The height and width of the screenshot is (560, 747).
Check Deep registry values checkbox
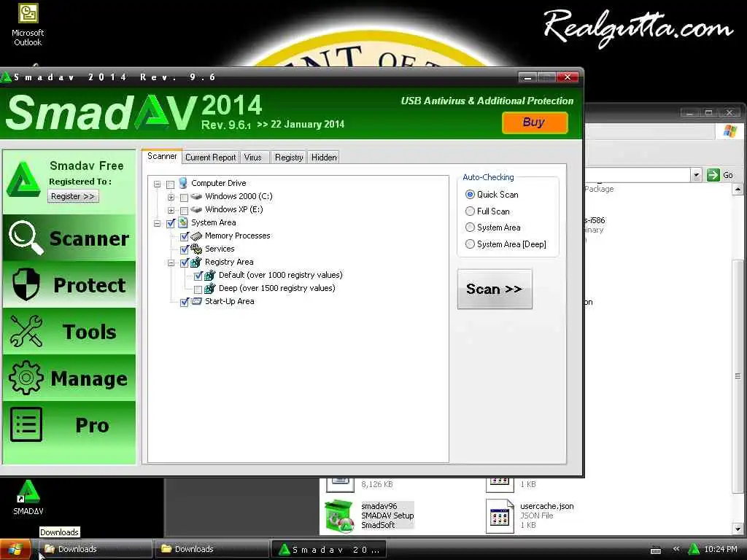pos(198,289)
